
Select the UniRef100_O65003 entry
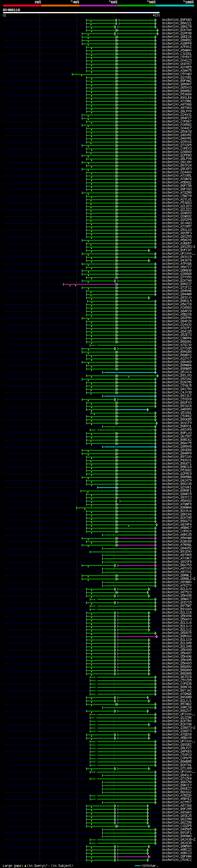click(x=177, y=88)
